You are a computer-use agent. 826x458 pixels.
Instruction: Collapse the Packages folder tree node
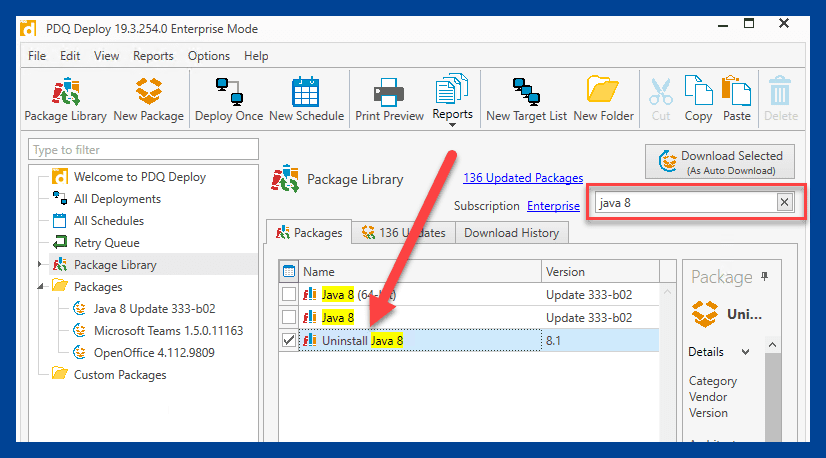(x=40, y=287)
